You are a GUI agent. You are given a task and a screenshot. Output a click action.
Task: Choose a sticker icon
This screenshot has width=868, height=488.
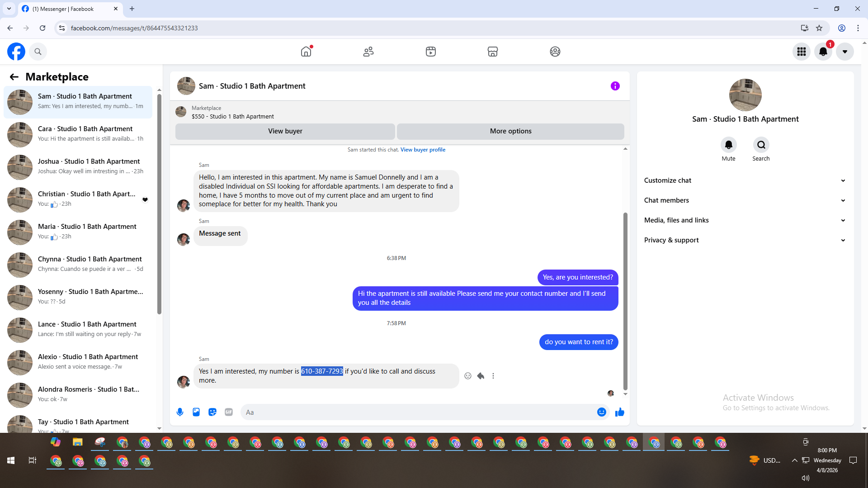click(212, 412)
